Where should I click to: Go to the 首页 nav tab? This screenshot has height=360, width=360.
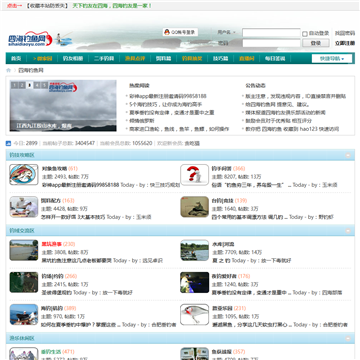(x=16, y=58)
